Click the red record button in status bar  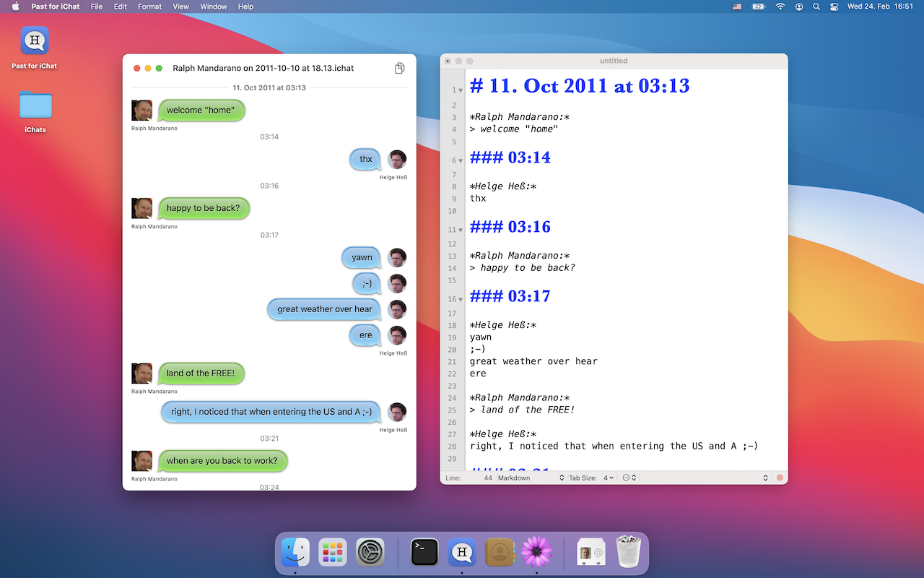click(780, 478)
